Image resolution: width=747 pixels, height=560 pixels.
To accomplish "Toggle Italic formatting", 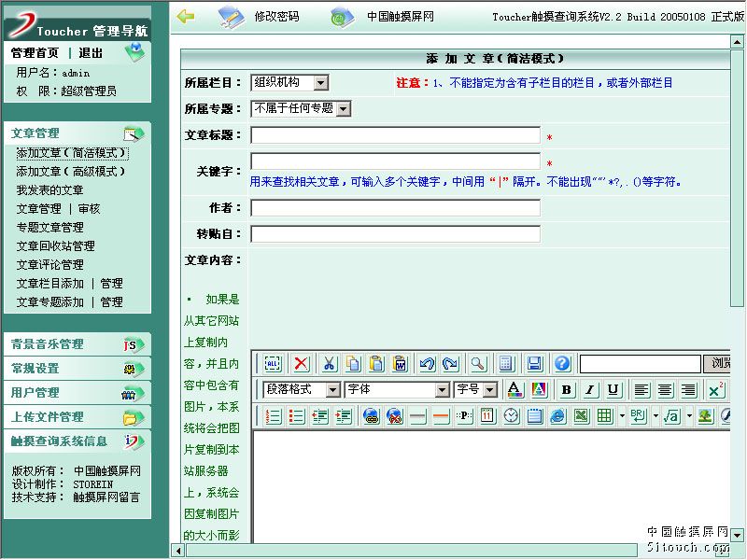I will click(589, 390).
